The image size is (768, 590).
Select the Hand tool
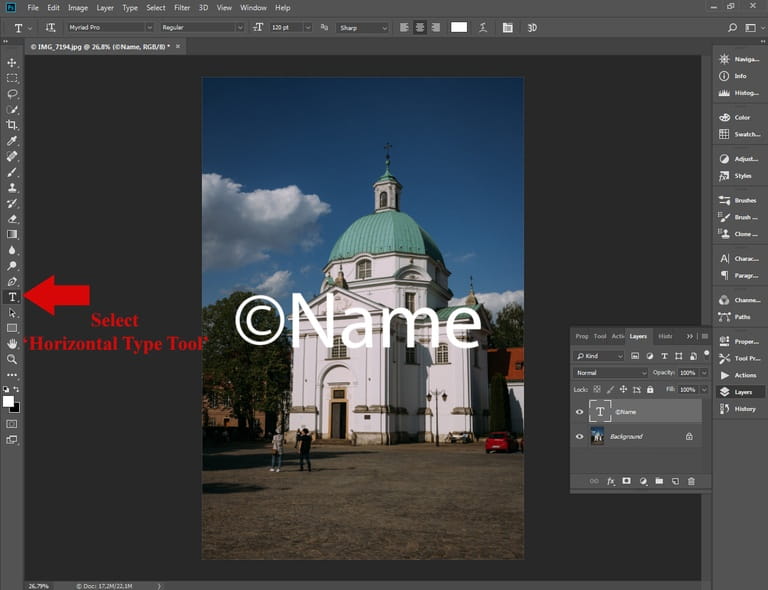click(x=12, y=344)
